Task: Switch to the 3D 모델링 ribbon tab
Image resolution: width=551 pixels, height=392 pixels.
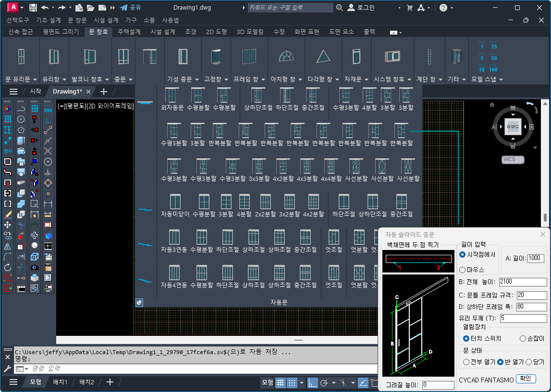Action: [250, 32]
